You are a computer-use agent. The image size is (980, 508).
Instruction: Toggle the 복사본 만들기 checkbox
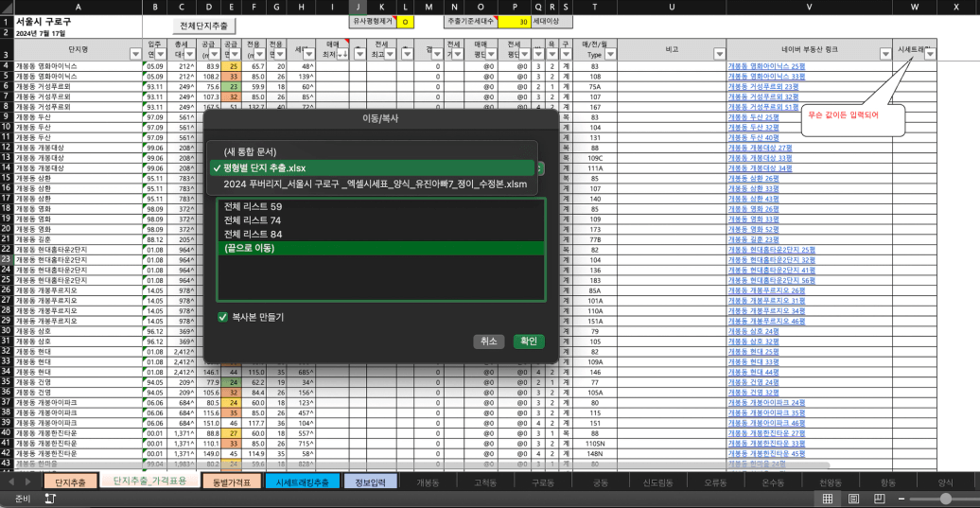223,317
